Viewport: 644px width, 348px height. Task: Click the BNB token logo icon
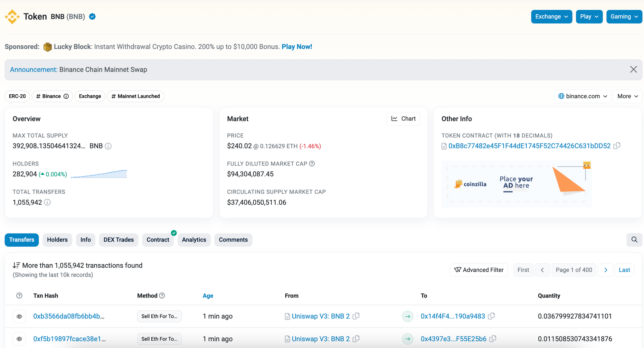tap(12, 17)
